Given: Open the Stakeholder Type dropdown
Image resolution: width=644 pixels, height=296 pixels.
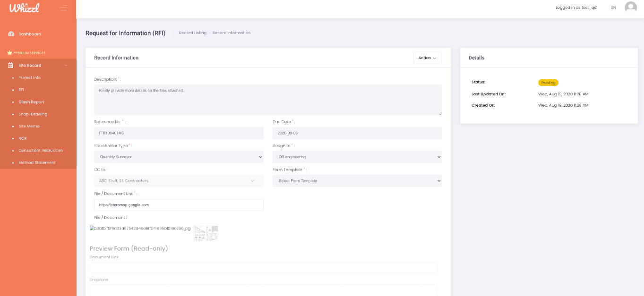Looking at the screenshot, I should click(179, 157).
